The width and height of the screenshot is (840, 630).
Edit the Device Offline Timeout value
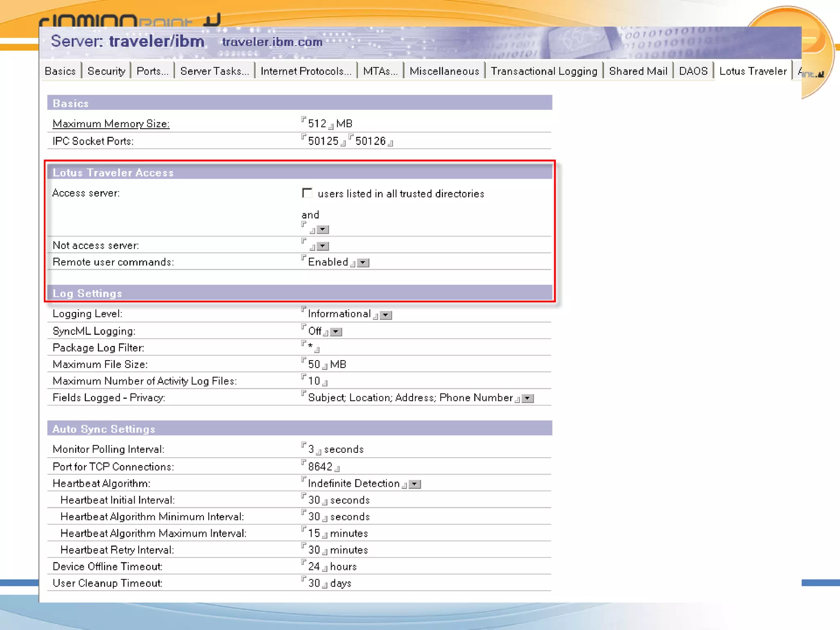(314, 567)
